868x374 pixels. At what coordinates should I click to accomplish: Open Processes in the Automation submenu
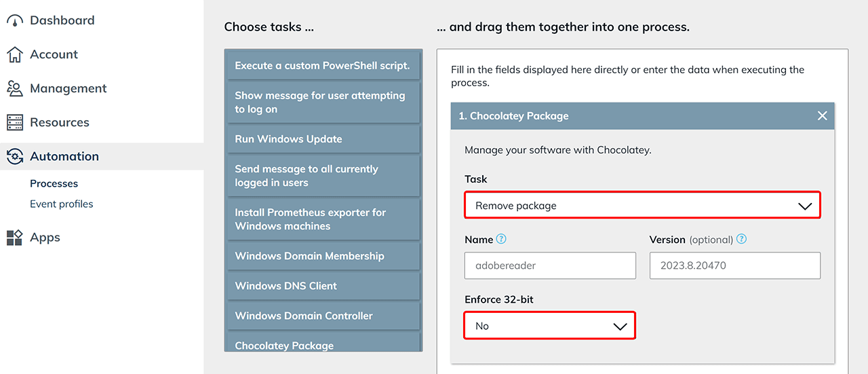click(54, 183)
